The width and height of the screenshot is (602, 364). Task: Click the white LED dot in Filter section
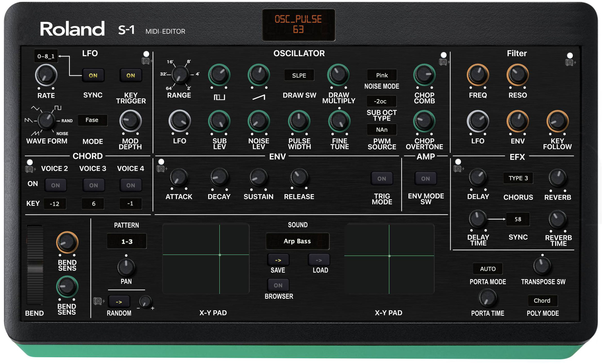click(570, 55)
